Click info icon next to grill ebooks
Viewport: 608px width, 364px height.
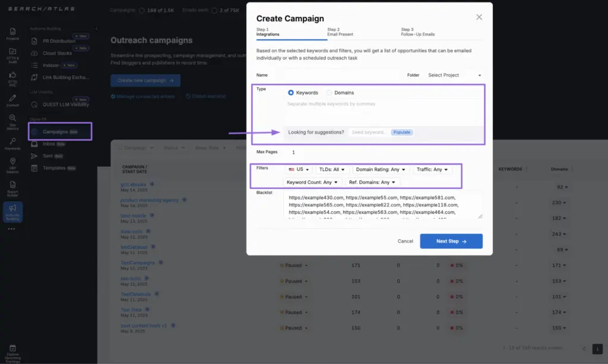[152, 184]
